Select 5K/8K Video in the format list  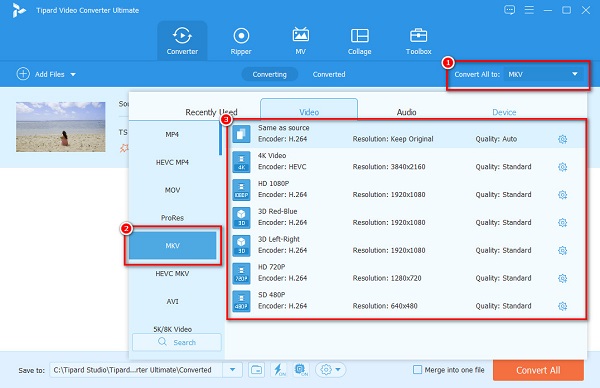(x=172, y=329)
